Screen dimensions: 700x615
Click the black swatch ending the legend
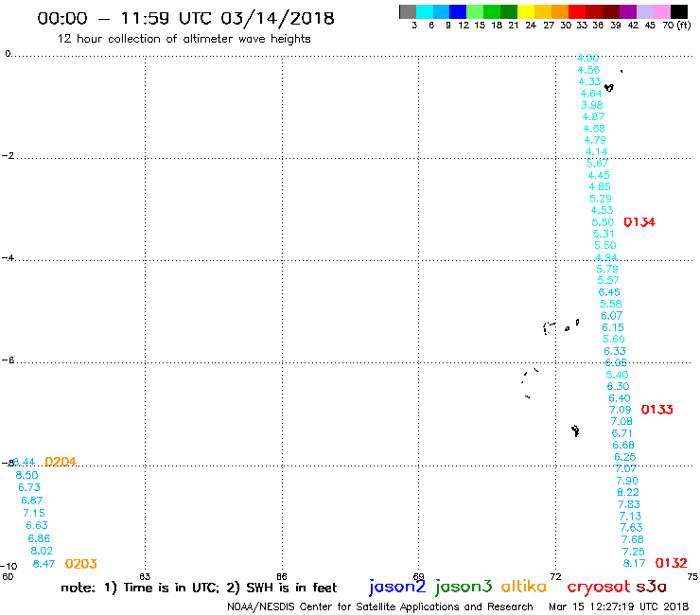pyautogui.click(x=678, y=11)
